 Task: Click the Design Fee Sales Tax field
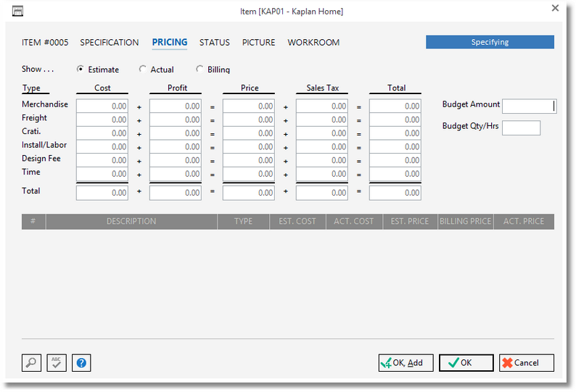coord(322,160)
